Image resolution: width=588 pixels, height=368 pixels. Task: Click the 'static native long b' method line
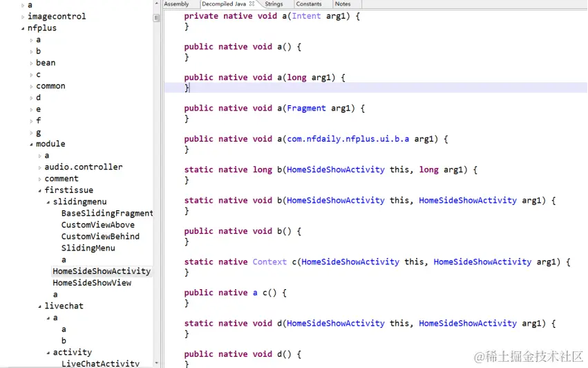[x=331, y=170]
